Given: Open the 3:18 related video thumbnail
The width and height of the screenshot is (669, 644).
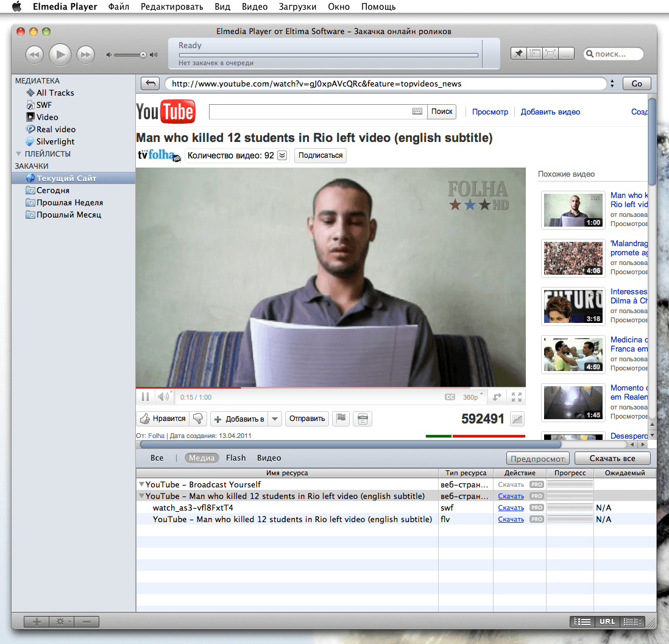Looking at the screenshot, I should (x=573, y=306).
